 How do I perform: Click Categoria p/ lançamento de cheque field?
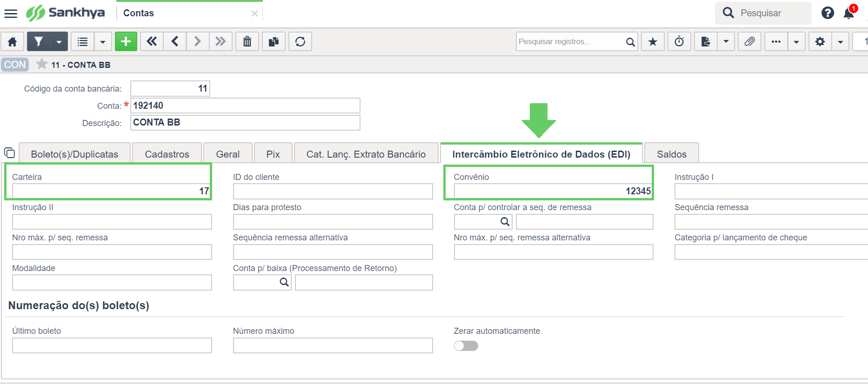tap(771, 252)
